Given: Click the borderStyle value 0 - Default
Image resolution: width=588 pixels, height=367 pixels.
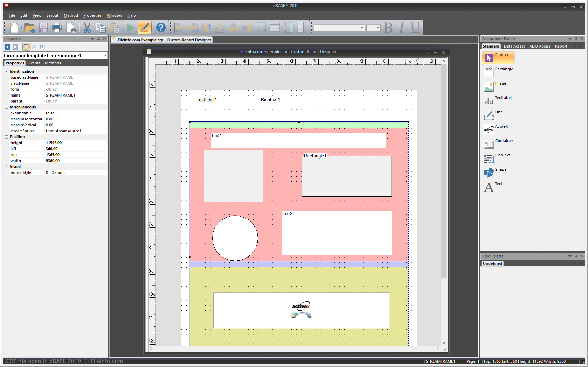Looking at the screenshot, I should pyautogui.click(x=76, y=173).
